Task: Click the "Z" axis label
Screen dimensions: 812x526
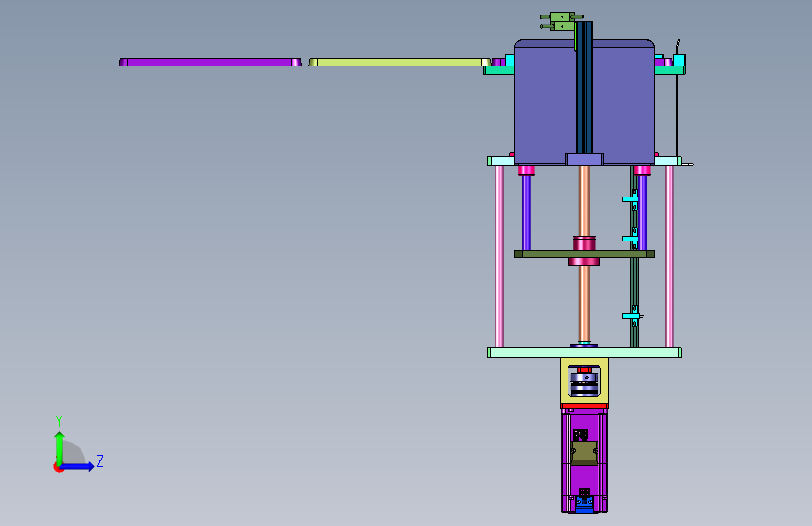Action: [x=100, y=460]
